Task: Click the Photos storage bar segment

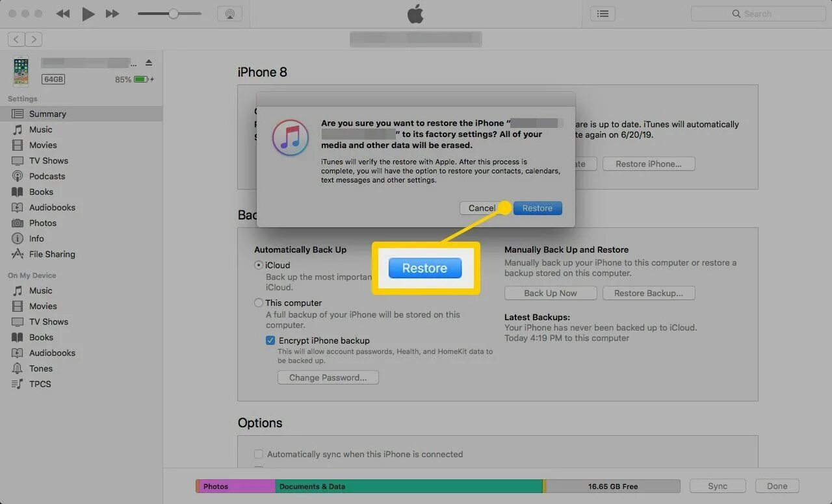Action: (237, 486)
